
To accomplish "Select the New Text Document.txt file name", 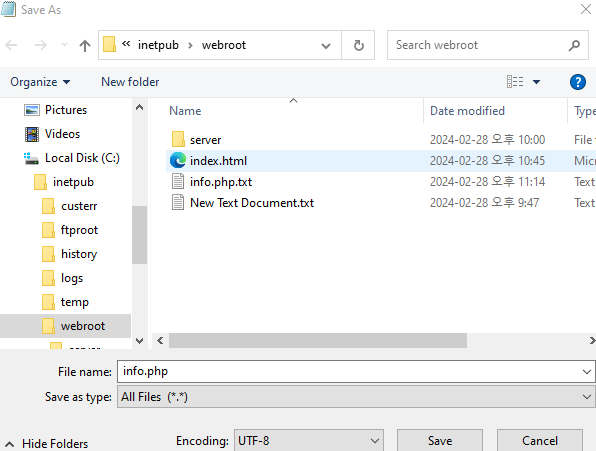I will tap(252, 203).
